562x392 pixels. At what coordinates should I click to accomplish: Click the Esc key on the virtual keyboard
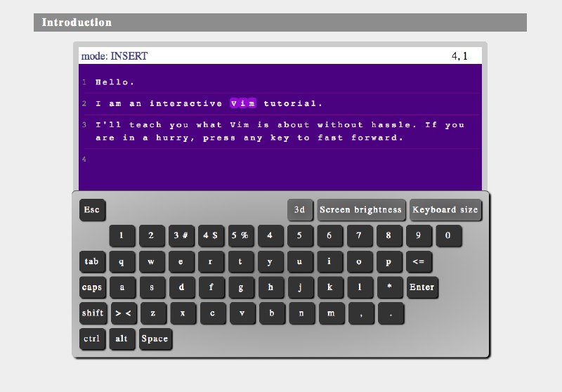[92, 209]
